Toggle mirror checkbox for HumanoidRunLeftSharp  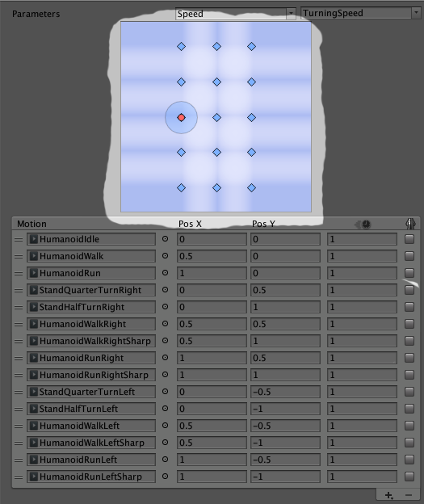pyautogui.click(x=409, y=477)
